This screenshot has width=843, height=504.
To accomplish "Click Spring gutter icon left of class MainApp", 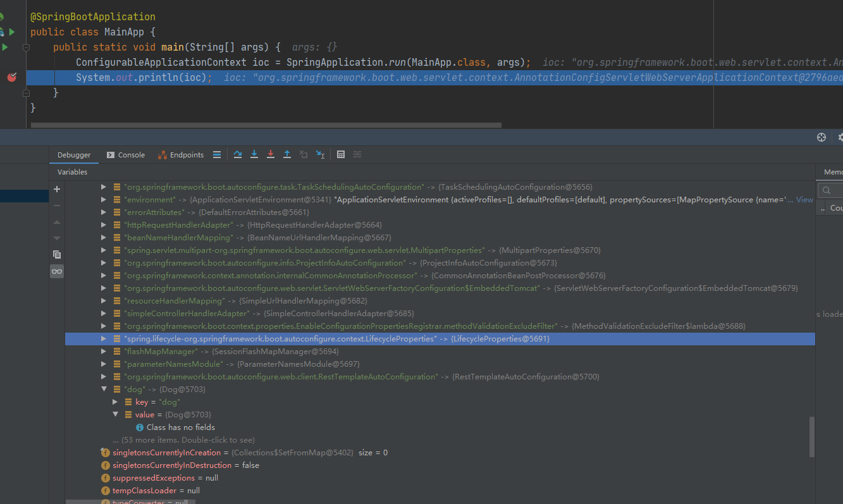I will point(2,32).
